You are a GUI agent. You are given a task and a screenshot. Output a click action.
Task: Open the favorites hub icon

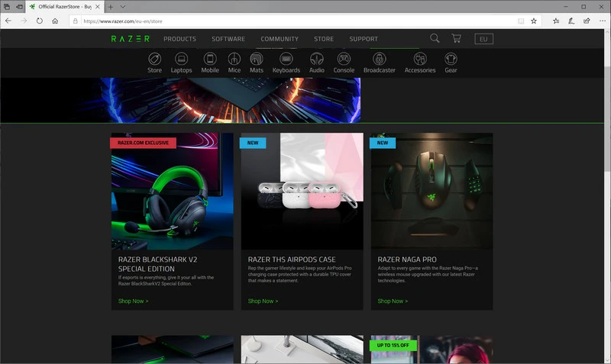coord(556,21)
